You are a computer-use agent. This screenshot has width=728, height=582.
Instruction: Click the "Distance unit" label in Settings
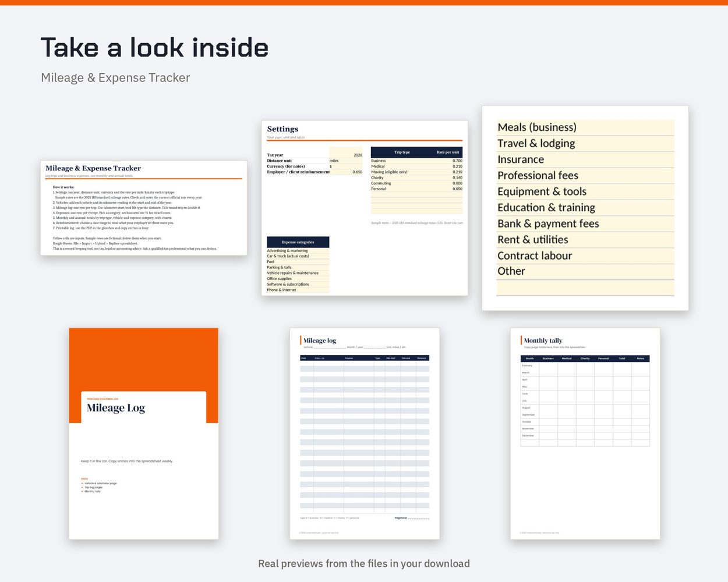[280, 161]
